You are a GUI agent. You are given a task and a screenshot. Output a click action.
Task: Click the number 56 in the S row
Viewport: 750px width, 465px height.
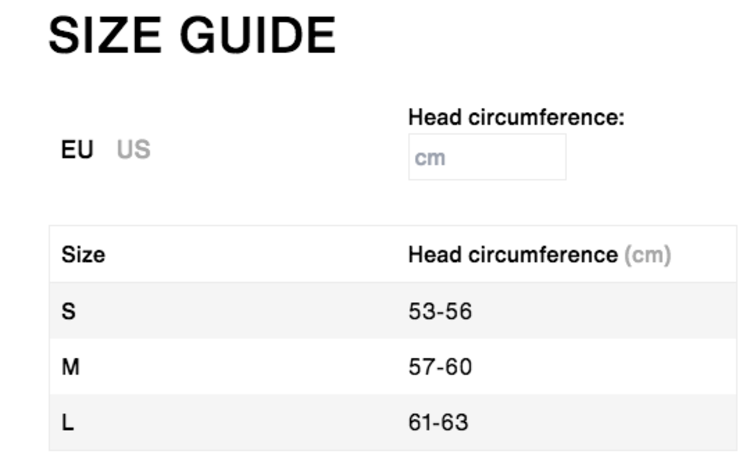[458, 311]
